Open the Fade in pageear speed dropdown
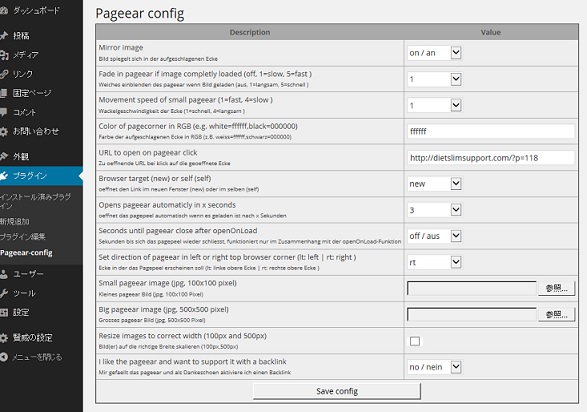Image resolution: width=587 pixels, height=412 pixels. coord(434,79)
